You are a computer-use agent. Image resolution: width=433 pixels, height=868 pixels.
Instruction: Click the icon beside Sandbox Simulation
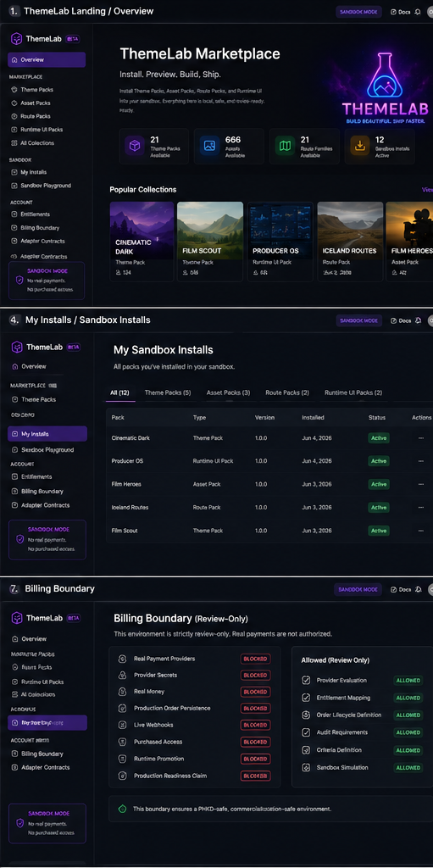coord(306,768)
